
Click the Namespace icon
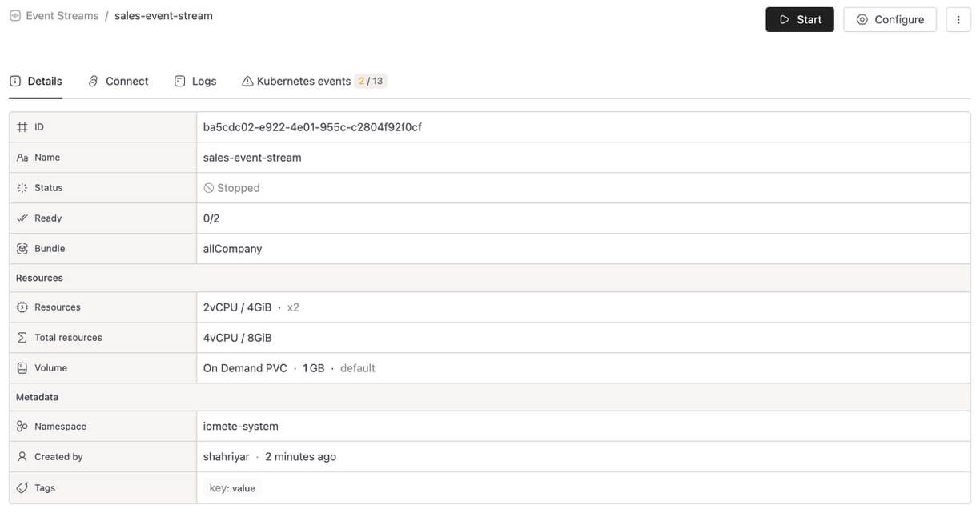pyautogui.click(x=22, y=427)
